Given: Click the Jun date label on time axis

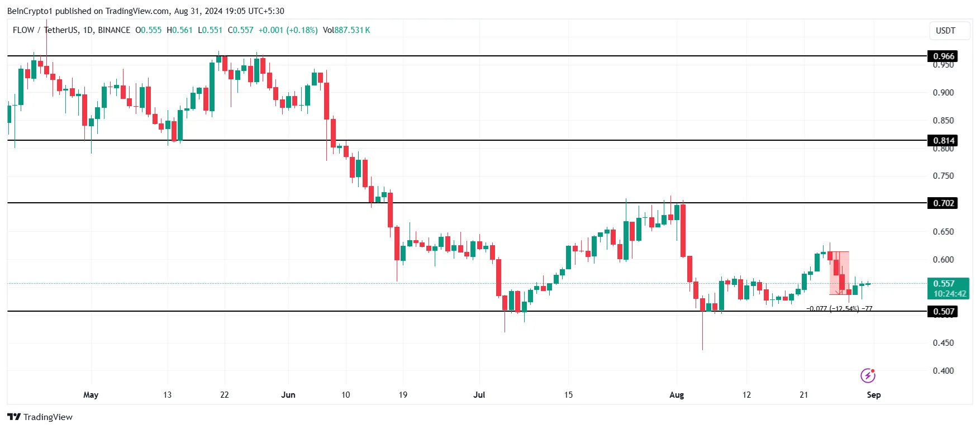Looking at the screenshot, I should tap(288, 395).
